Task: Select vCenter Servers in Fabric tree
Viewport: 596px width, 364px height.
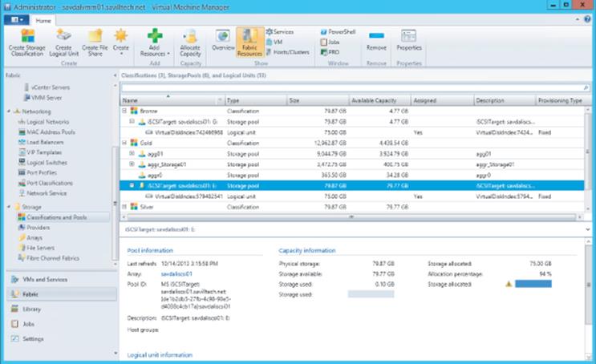Action: (47, 87)
